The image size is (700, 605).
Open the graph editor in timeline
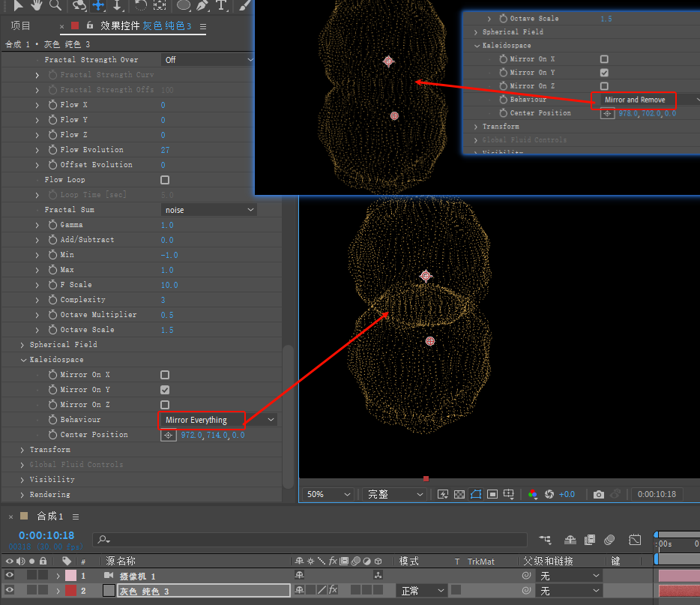click(x=634, y=540)
